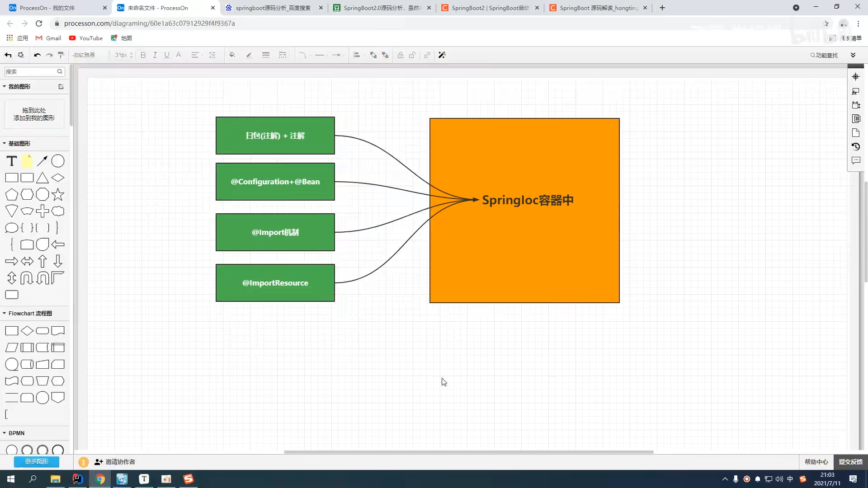868x488 pixels.
Task: Select the circle basic shape
Action: click(58, 161)
